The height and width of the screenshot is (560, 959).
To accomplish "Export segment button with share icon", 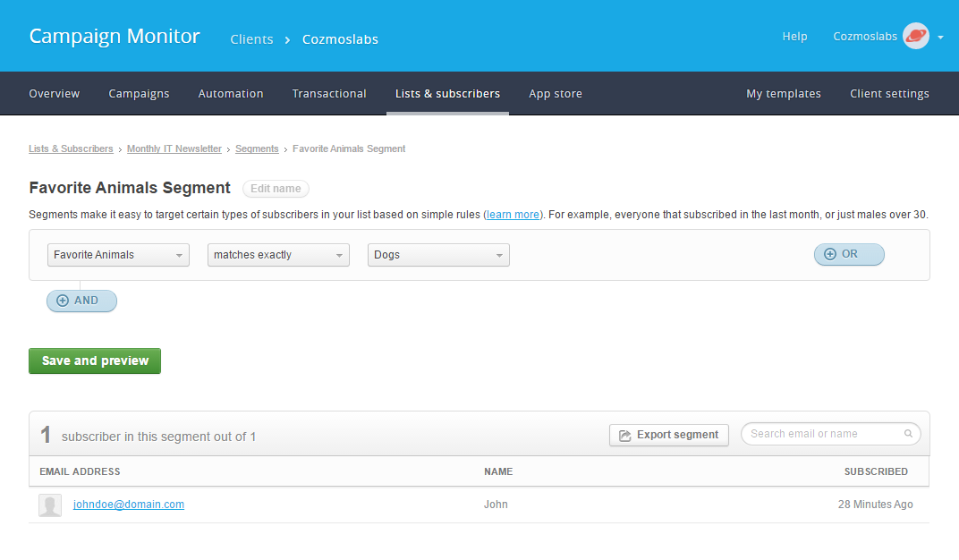I will pos(668,435).
